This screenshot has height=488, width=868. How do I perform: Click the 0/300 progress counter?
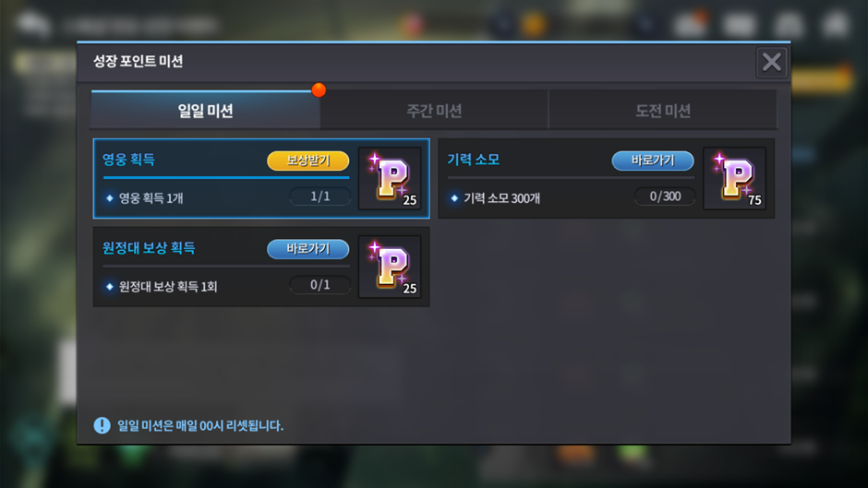point(665,196)
